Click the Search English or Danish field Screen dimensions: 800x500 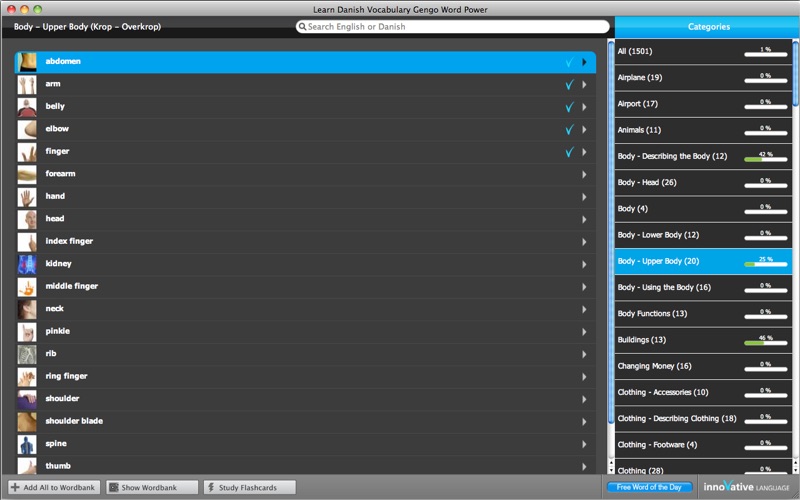(x=453, y=27)
